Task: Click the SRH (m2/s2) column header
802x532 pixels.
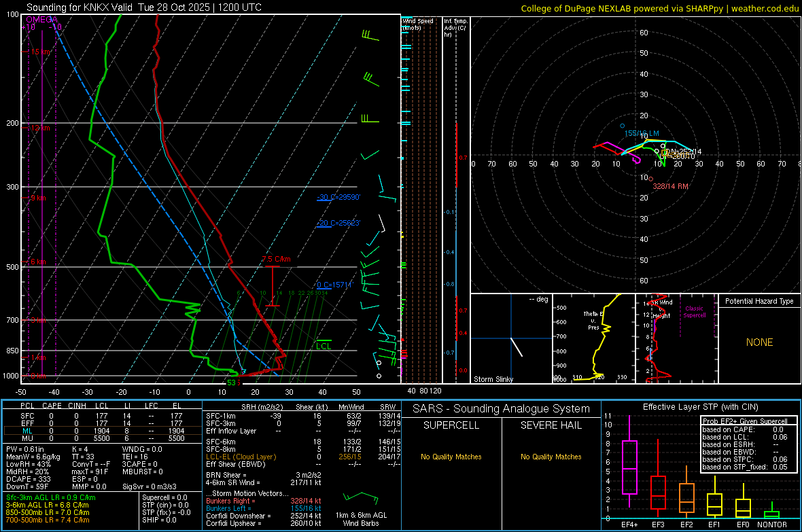Action: click(x=262, y=407)
